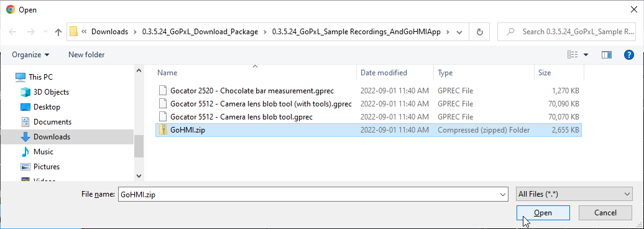
Task: Navigate back with the left arrow
Action: (x=12, y=32)
